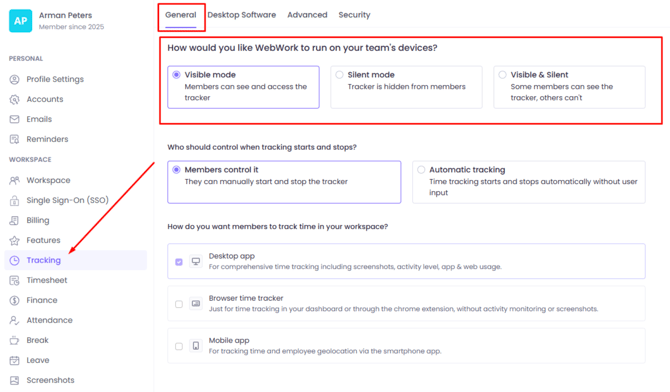Click the Reminders icon in sidebar
The width and height of the screenshot is (670, 392).
(15, 139)
